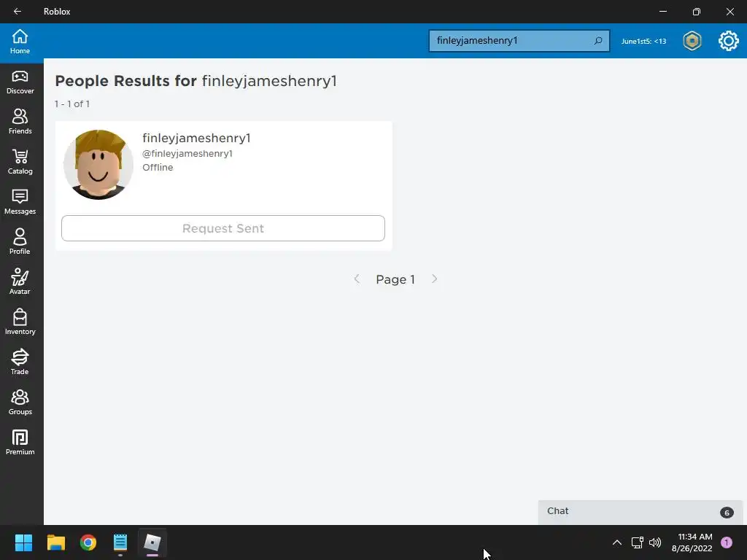Viewport: 747px width, 560px height.
Task: Click the @finleyjameshenry1 username text
Action: 187,153
